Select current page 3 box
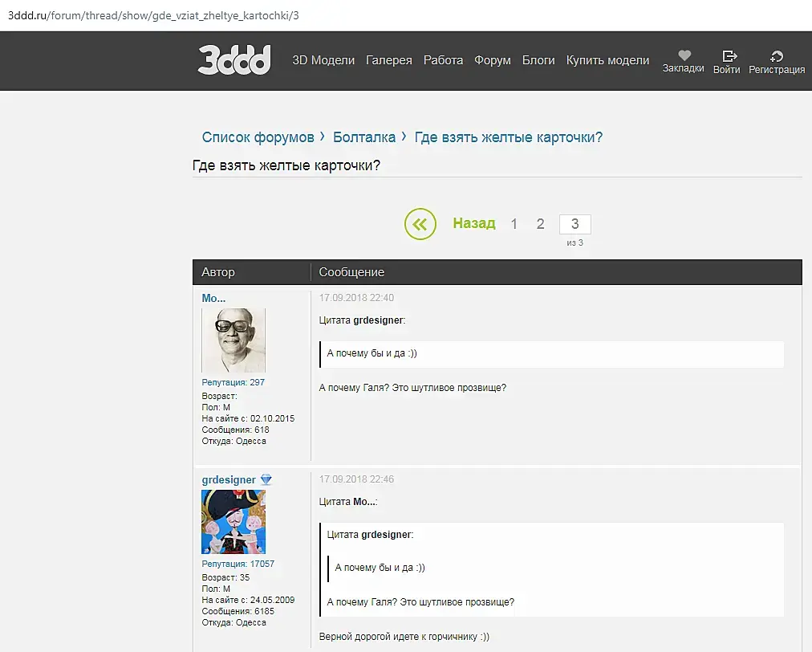 click(x=574, y=224)
